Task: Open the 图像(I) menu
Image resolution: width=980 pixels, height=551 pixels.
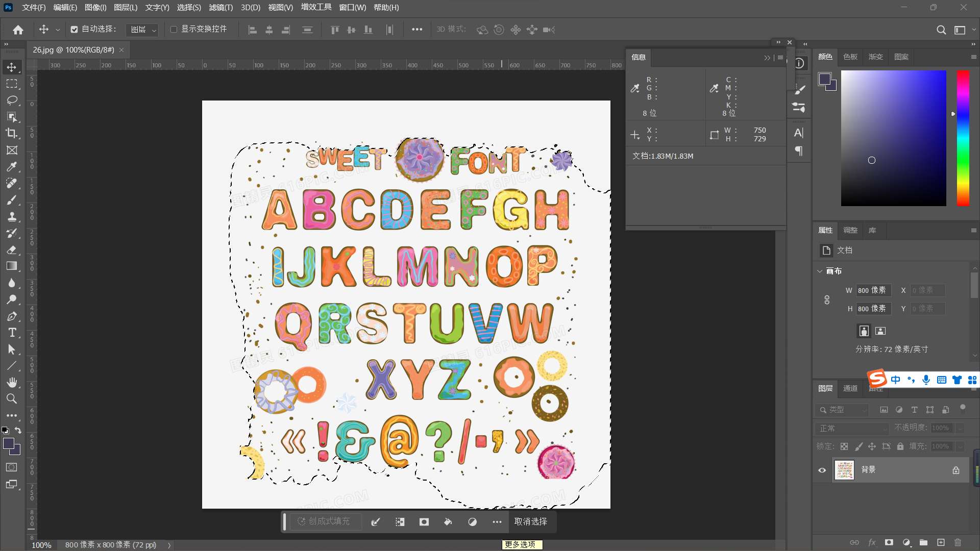Action: pos(95,8)
